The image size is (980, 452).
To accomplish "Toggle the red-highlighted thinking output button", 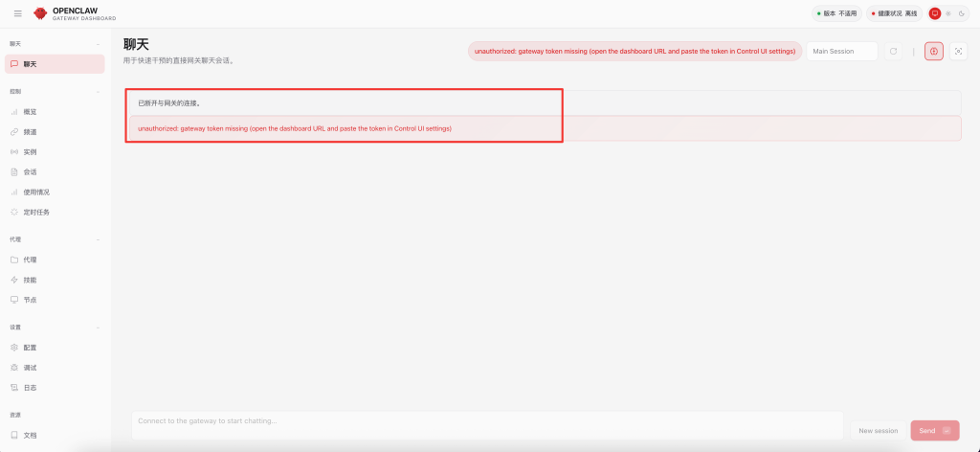I will (x=934, y=51).
